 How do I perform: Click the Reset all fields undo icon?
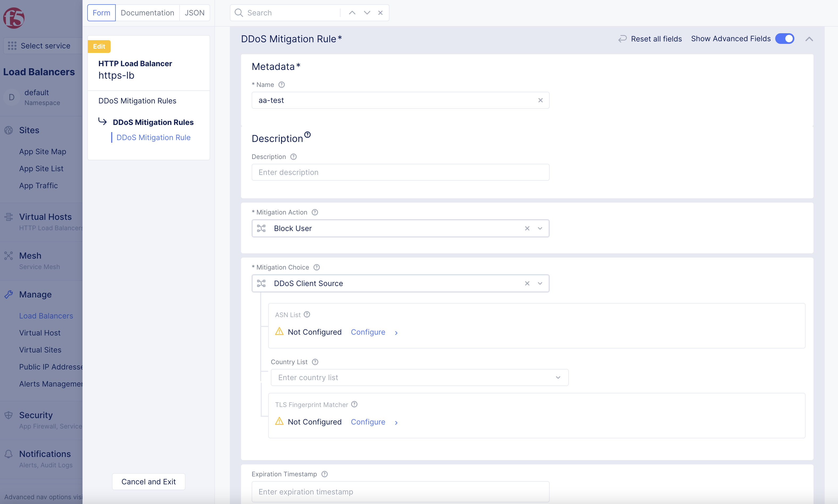[x=622, y=38]
